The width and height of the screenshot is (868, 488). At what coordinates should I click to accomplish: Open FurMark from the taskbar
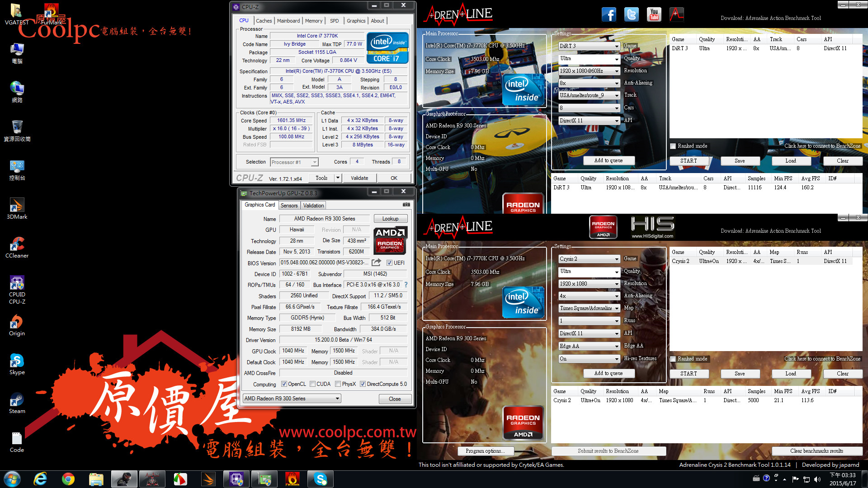tap(292, 479)
